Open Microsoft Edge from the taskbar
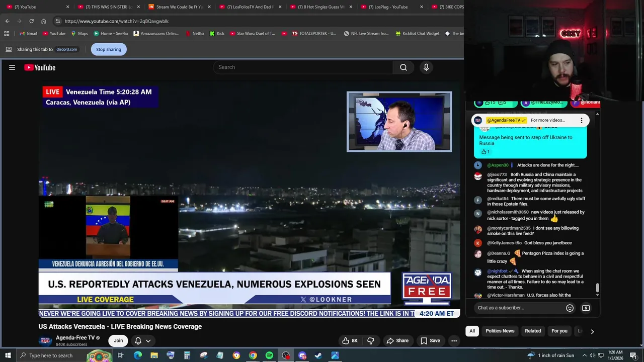Image resolution: width=644 pixels, height=362 pixels. 137,355
